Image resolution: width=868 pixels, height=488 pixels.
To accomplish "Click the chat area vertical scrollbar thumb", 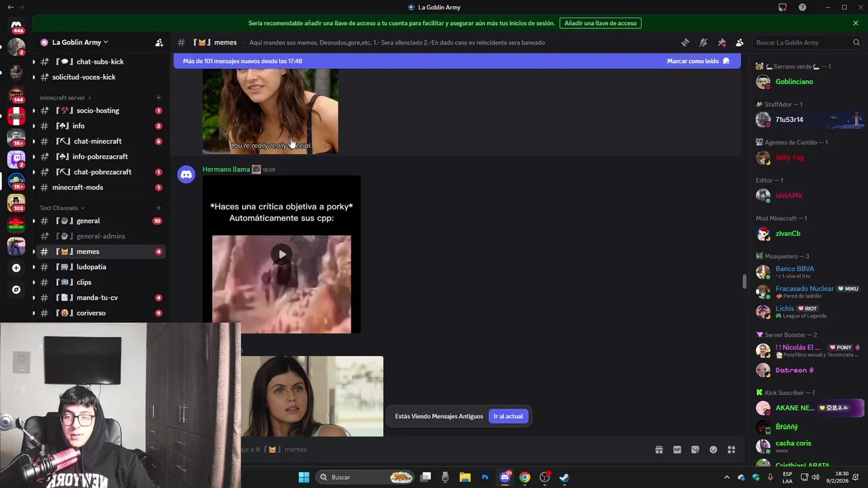I will pos(744,281).
